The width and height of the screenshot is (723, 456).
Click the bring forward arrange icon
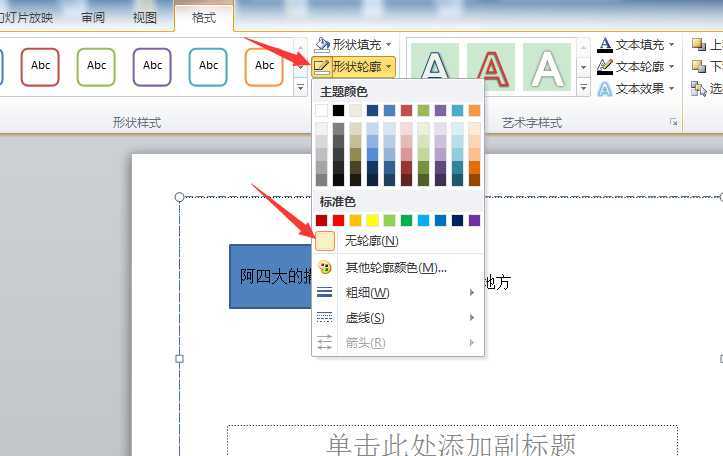tap(699, 44)
